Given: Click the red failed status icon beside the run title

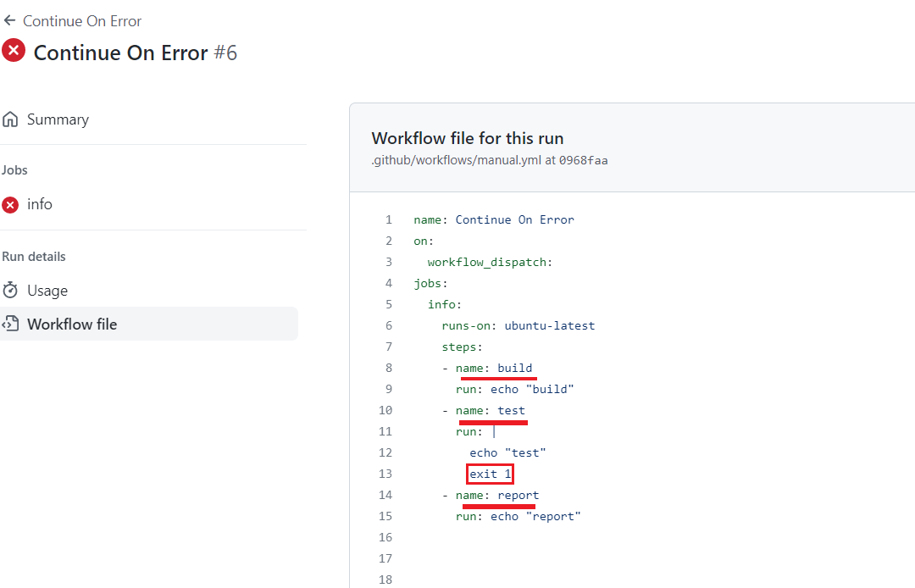Looking at the screenshot, I should point(14,51).
